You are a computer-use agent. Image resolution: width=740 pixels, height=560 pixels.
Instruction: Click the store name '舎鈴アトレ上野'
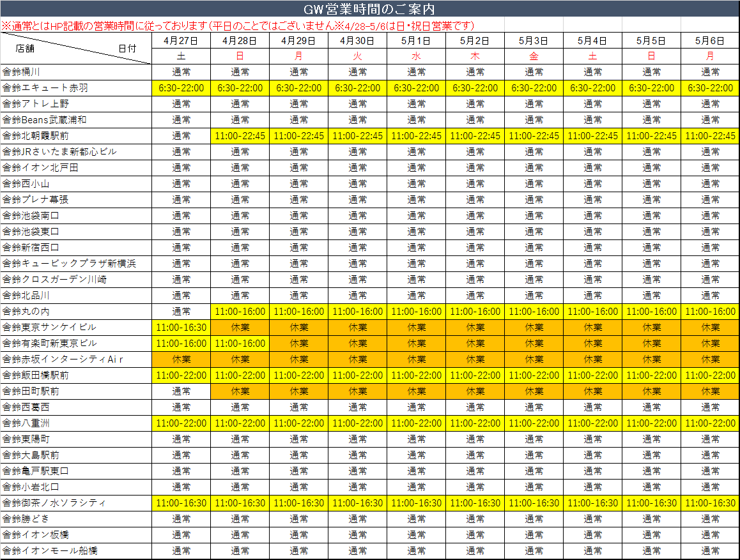click(35, 103)
